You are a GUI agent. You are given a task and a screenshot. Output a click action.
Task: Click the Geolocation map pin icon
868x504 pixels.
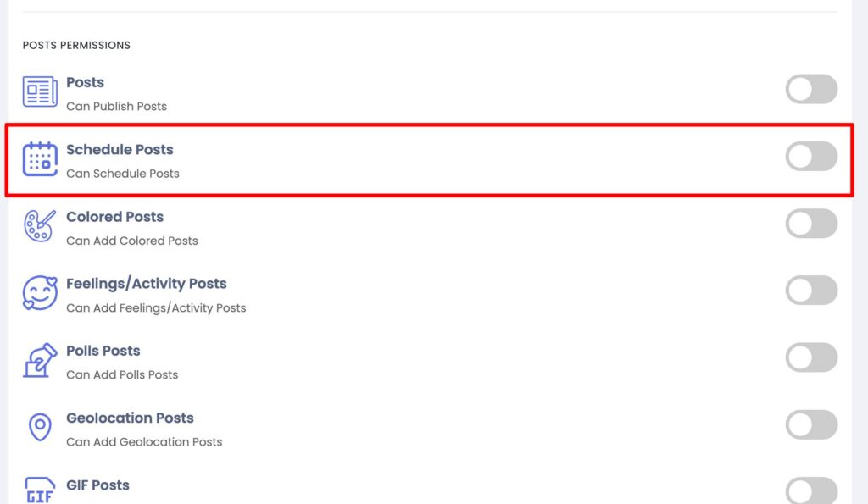tap(40, 427)
